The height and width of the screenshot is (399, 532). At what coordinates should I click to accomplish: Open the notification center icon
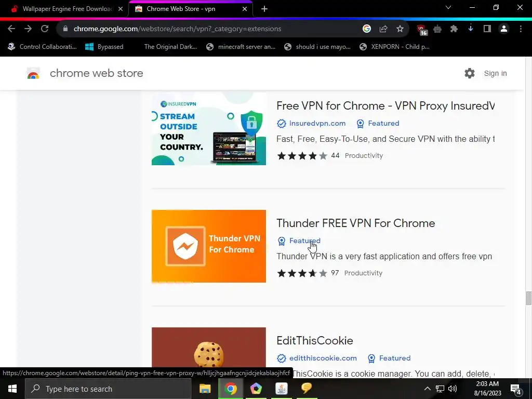[x=516, y=389]
